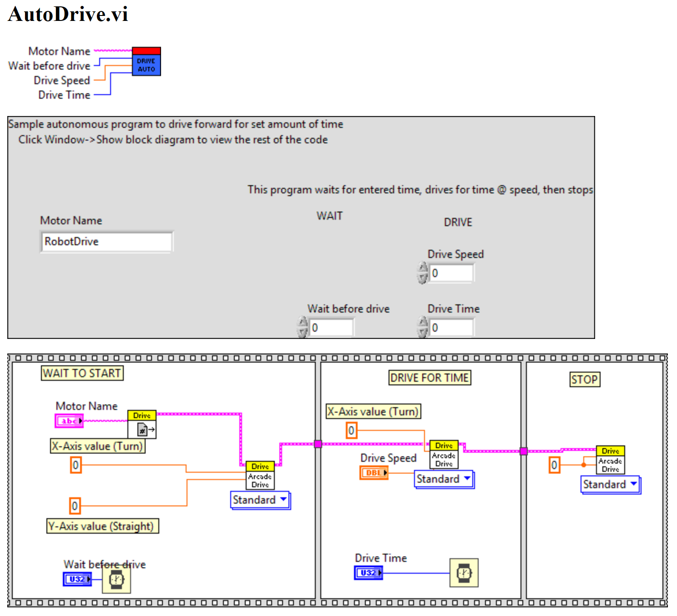Click the DRIVE AUTO VI connector icon
677x616 pixels.
coord(146,61)
